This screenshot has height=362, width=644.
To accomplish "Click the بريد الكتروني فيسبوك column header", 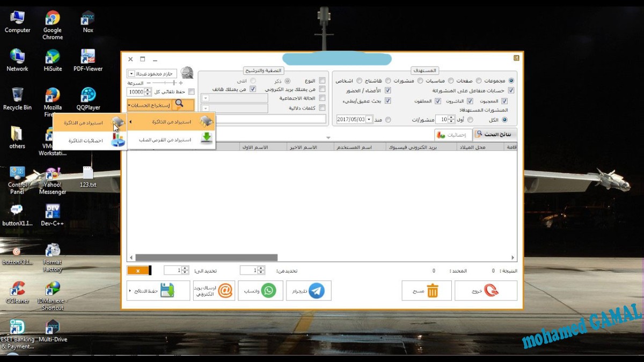I will coord(421,146).
